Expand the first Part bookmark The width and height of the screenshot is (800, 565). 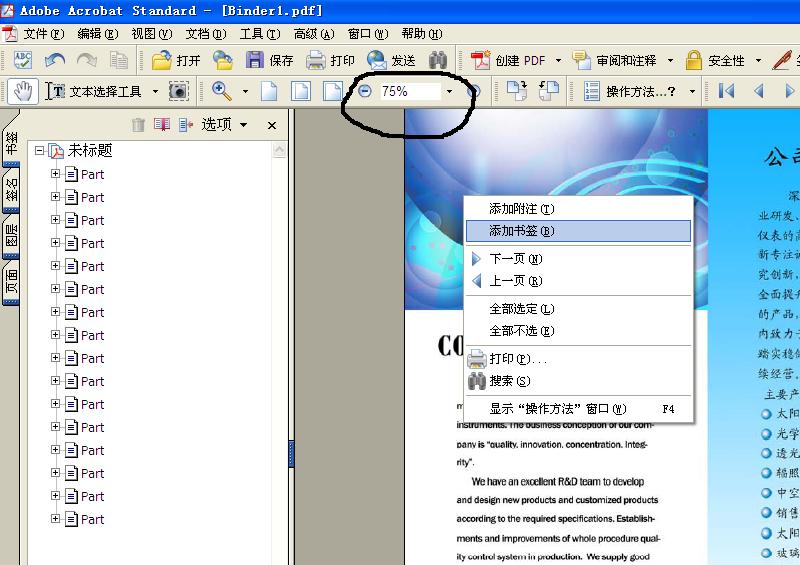pos(56,174)
